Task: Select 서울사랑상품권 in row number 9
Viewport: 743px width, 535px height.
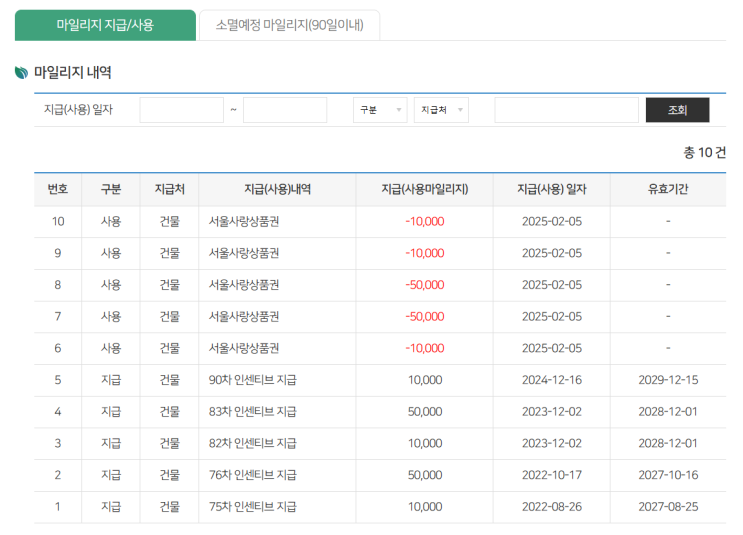Action: point(244,253)
